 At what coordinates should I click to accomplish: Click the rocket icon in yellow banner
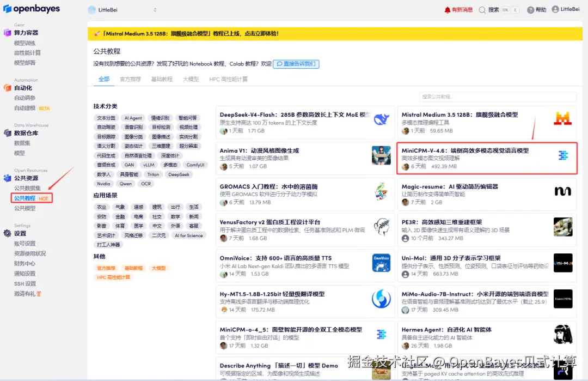tap(97, 33)
